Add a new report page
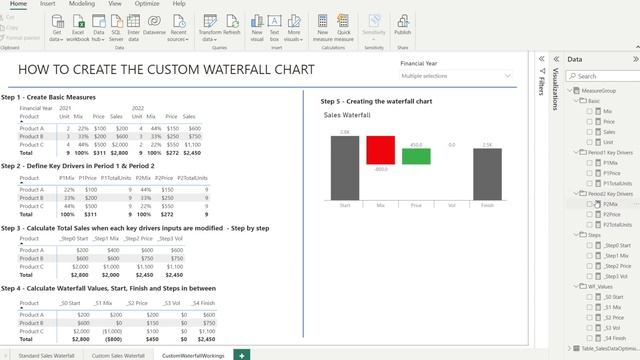Screen dimensions: 640x360 (242, 355)
